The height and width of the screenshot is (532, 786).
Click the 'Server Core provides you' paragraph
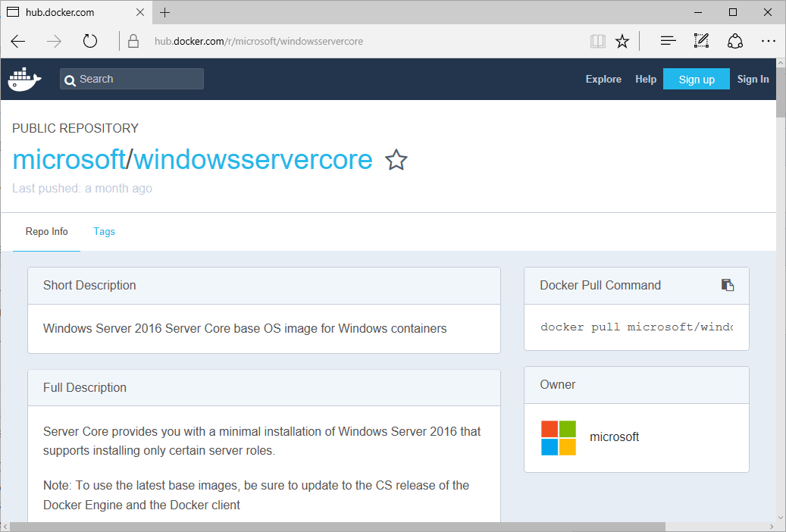(261, 441)
